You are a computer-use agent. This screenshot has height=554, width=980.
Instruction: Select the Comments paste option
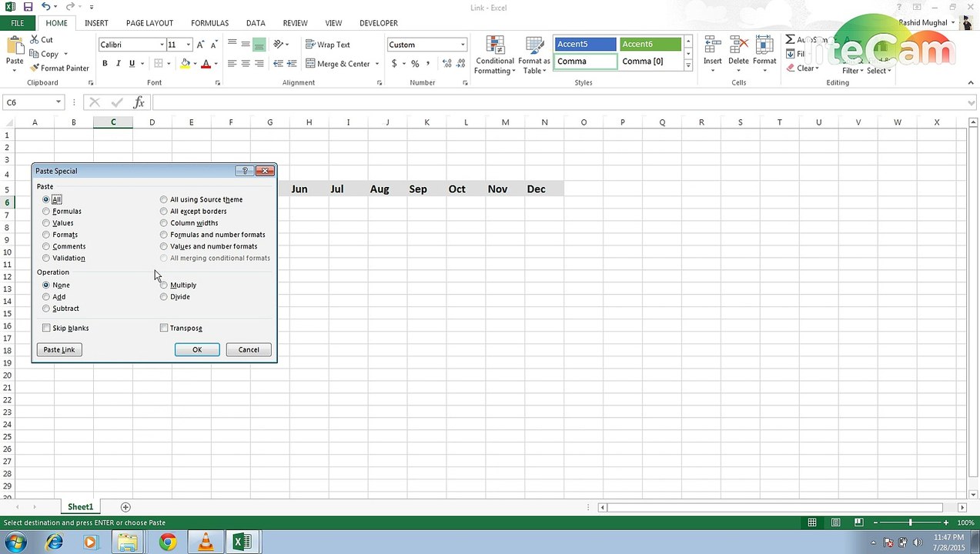(x=46, y=246)
